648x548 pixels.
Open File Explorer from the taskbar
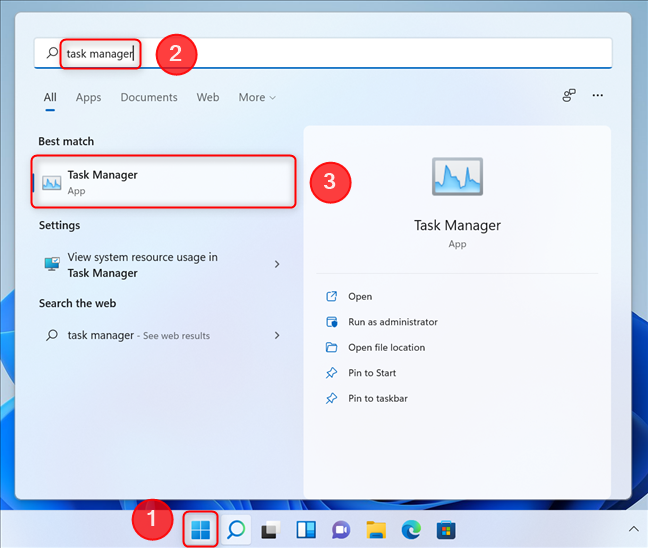[x=376, y=529]
